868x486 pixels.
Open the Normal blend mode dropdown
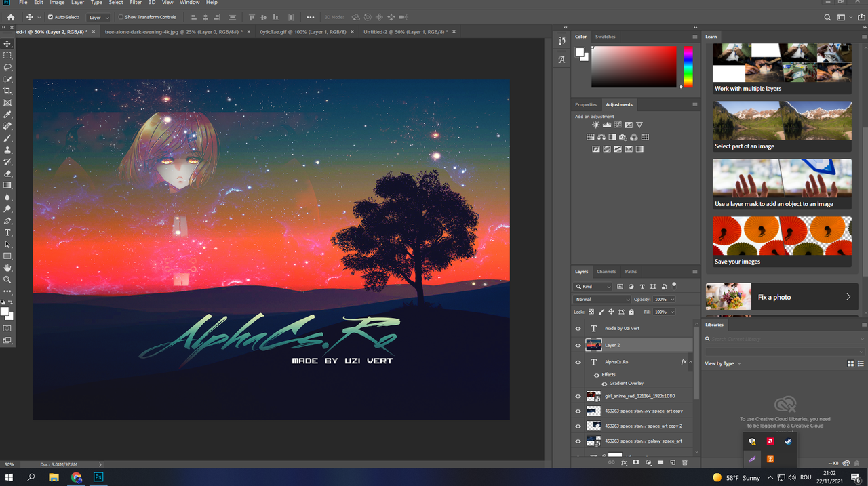602,299
